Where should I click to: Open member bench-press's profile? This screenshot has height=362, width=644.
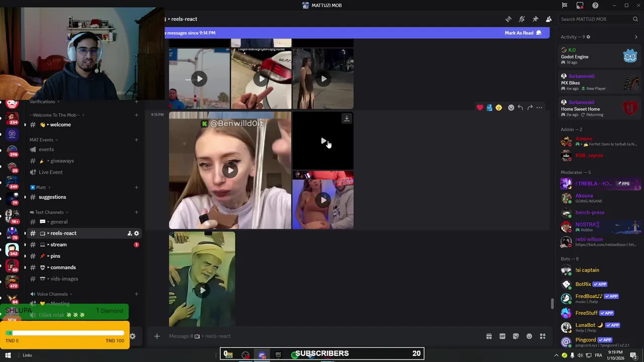click(600, 213)
